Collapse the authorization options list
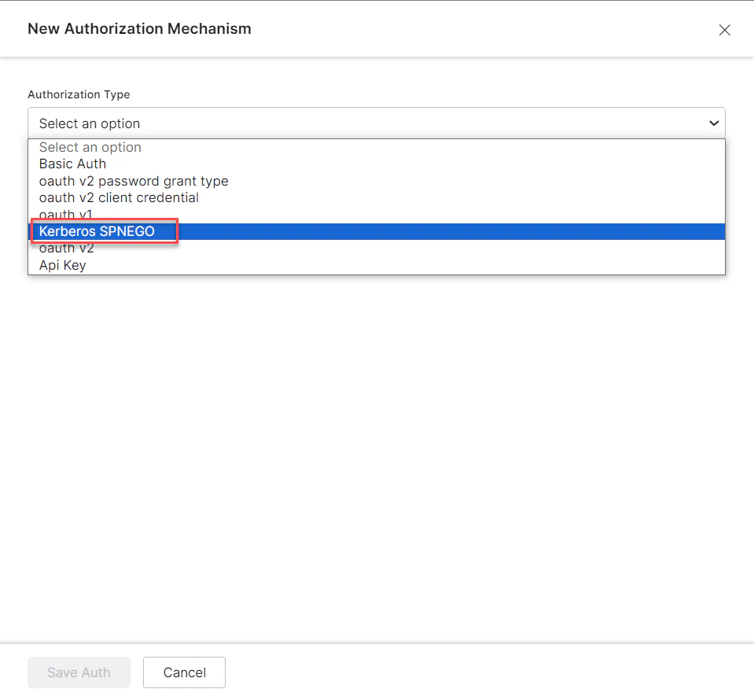The height and width of the screenshot is (700, 754). click(714, 123)
